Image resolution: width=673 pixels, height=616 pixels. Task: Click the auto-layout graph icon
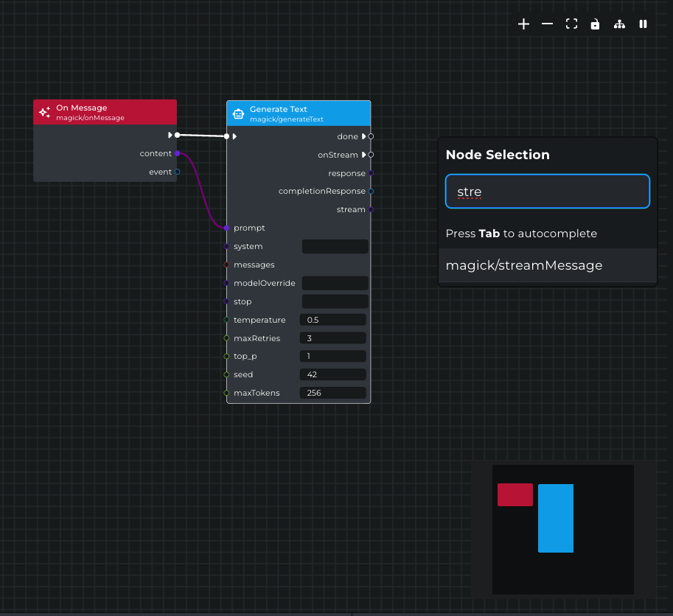pos(619,24)
